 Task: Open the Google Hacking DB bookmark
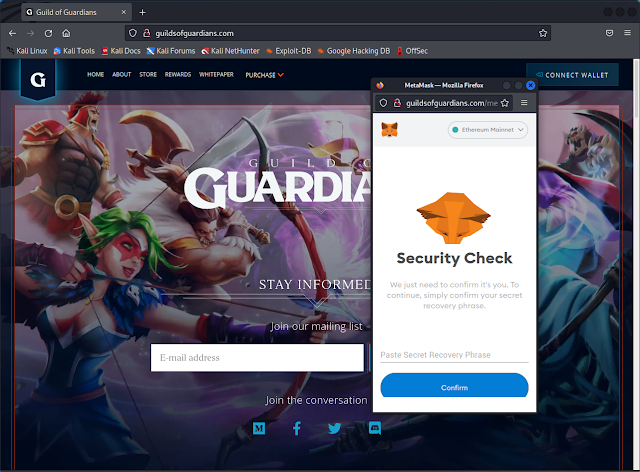353,51
